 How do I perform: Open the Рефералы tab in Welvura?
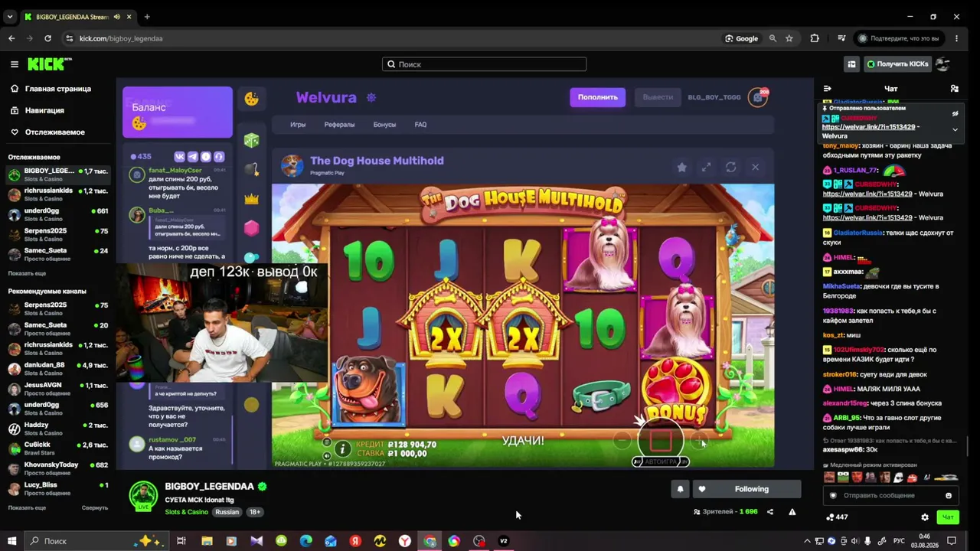[x=339, y=125]
